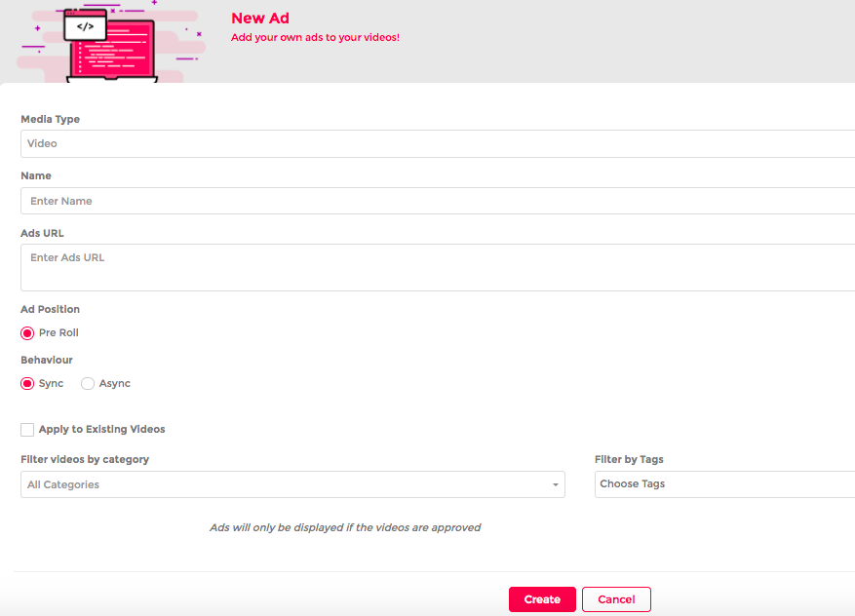Click the 'Add your own ads' subtitle
Screen dimensions: 855x616
pos(315,38)
